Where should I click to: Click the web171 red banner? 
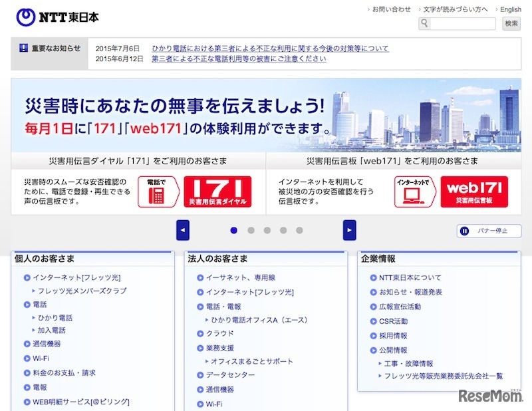474,192
